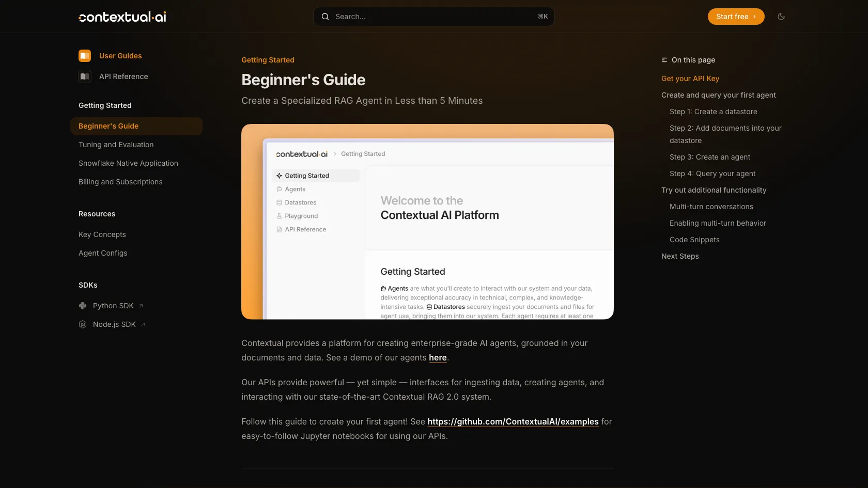Click the Start free arrow chevron
Screen dimensions: 868x488
[x=754, y=17]
